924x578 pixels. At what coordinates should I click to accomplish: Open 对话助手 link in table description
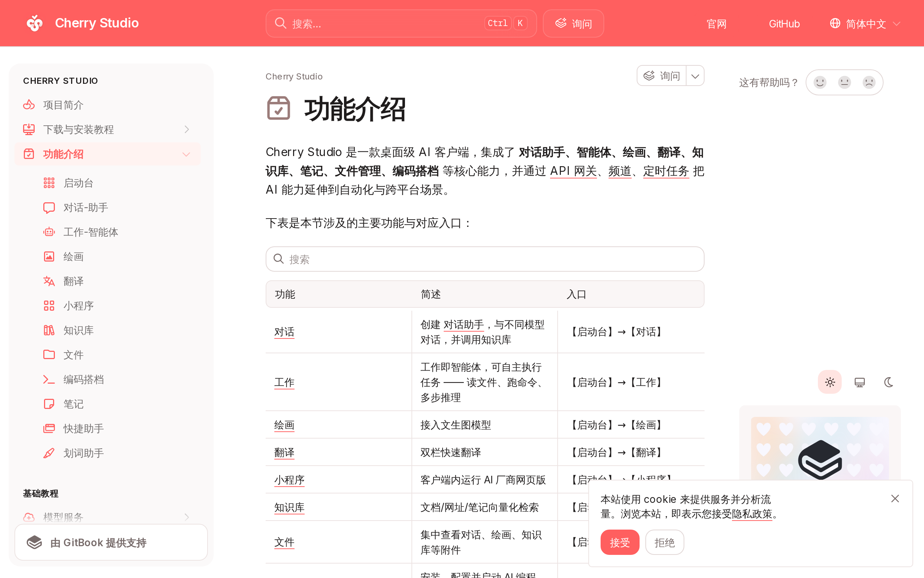tap(463, 324)
